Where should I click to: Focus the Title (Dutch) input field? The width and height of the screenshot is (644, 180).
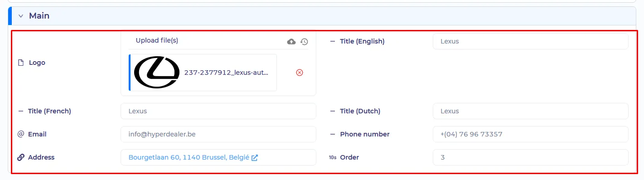tap(530, 111)
